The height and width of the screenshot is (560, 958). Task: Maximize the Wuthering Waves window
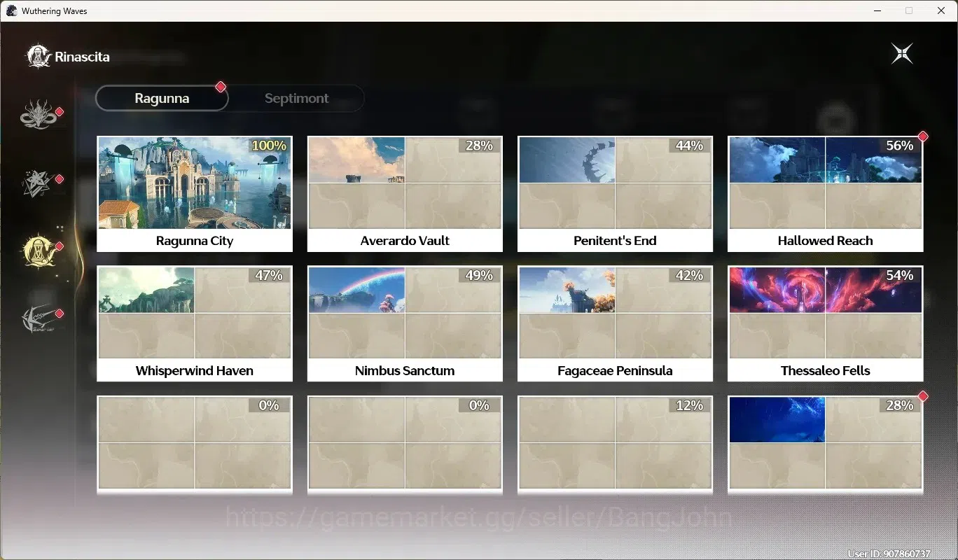tap(909, 10)
